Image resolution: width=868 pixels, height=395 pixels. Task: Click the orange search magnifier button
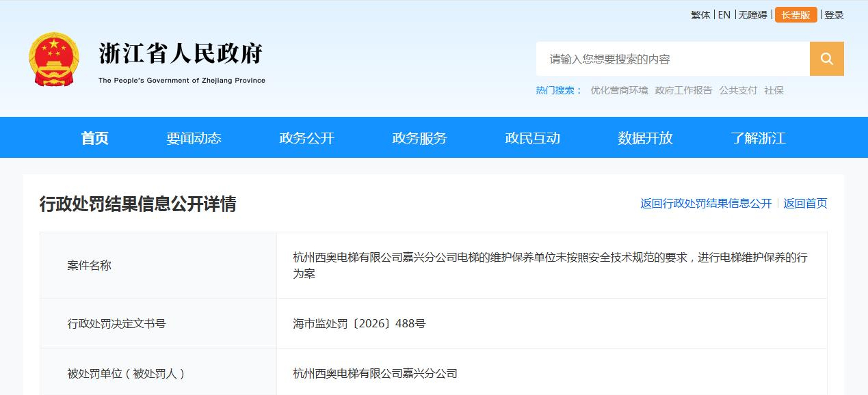coord(826,59)
